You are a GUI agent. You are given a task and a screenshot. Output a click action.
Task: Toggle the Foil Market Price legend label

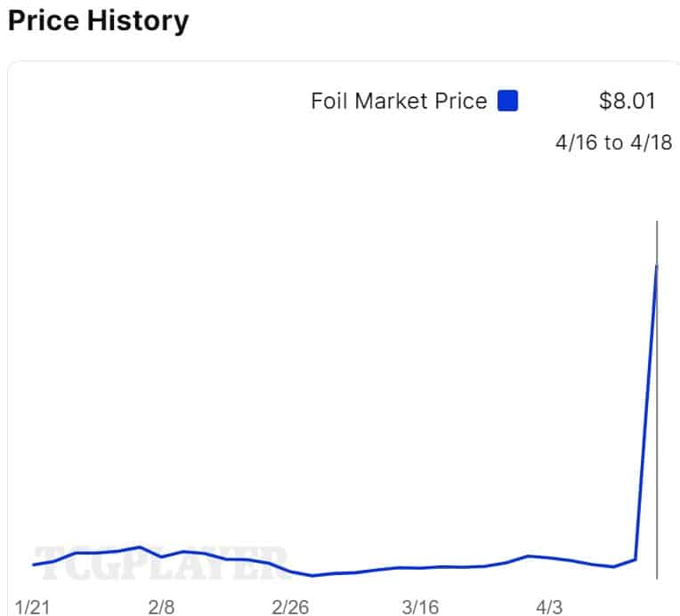pyautogui.click(x=399, y=101)
